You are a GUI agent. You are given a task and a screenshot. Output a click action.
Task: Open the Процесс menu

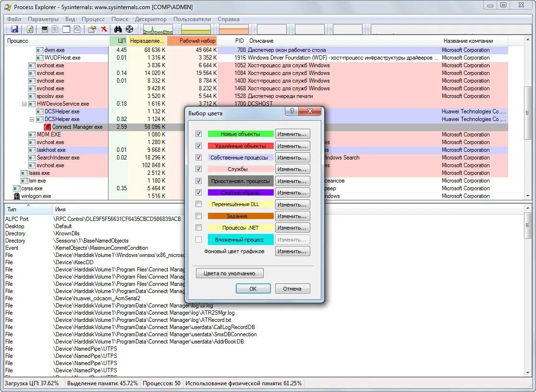tap(93, 19)
